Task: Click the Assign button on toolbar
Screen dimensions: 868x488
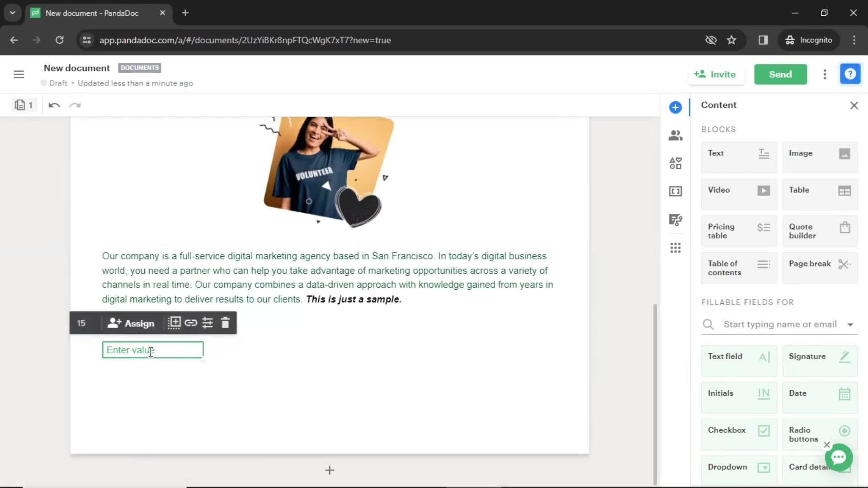Action: [131, 323]
